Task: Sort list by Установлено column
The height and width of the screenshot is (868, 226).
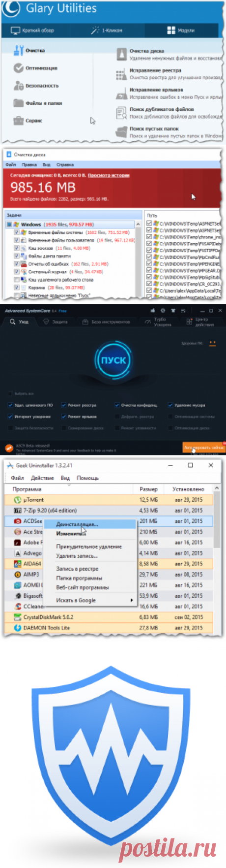Action: (x=189, y=489)
